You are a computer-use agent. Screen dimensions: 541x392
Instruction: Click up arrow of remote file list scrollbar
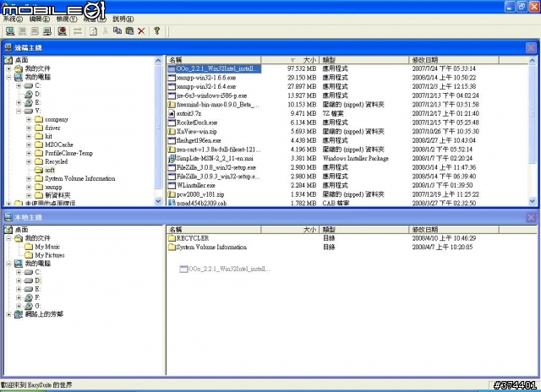532,61
